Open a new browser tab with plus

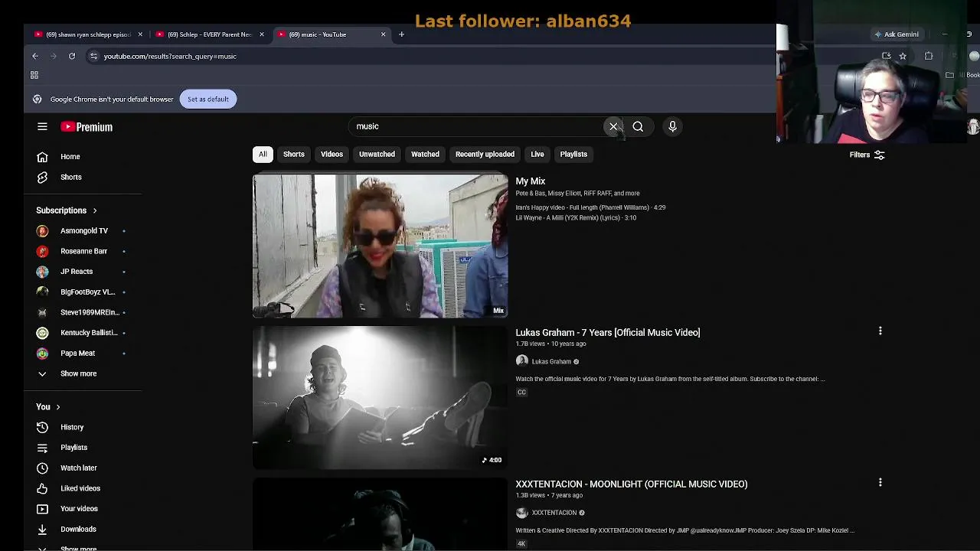pos(401,34)
